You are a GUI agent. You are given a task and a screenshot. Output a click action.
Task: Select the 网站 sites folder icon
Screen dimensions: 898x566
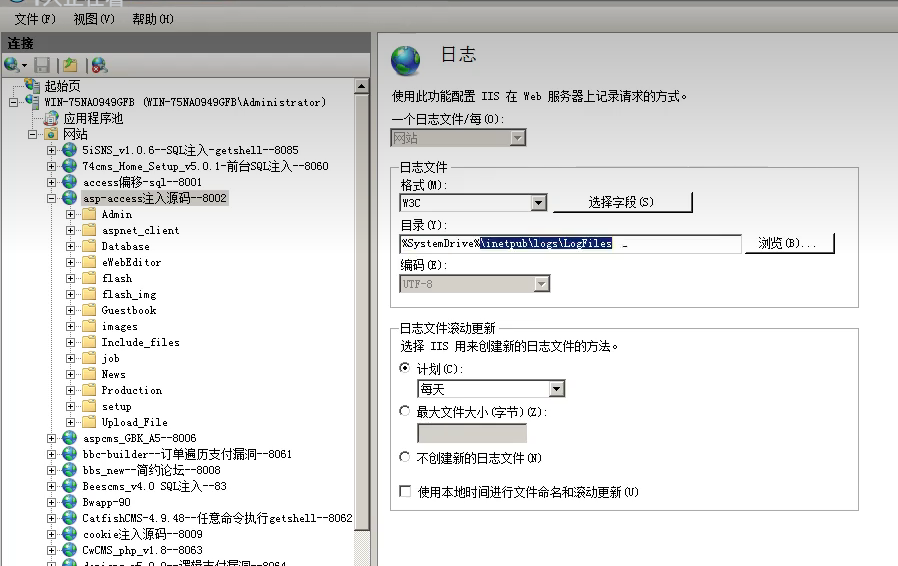[x=51, y=134]
